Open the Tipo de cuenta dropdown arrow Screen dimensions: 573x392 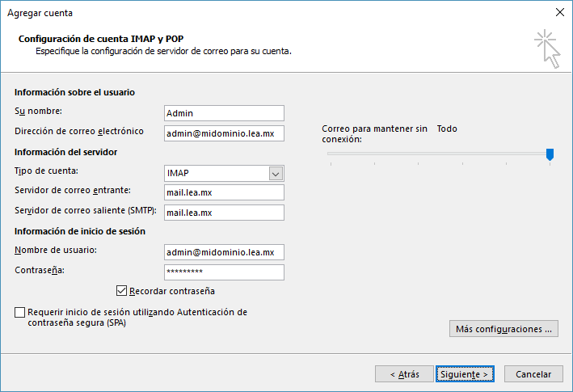pos(276,174)
